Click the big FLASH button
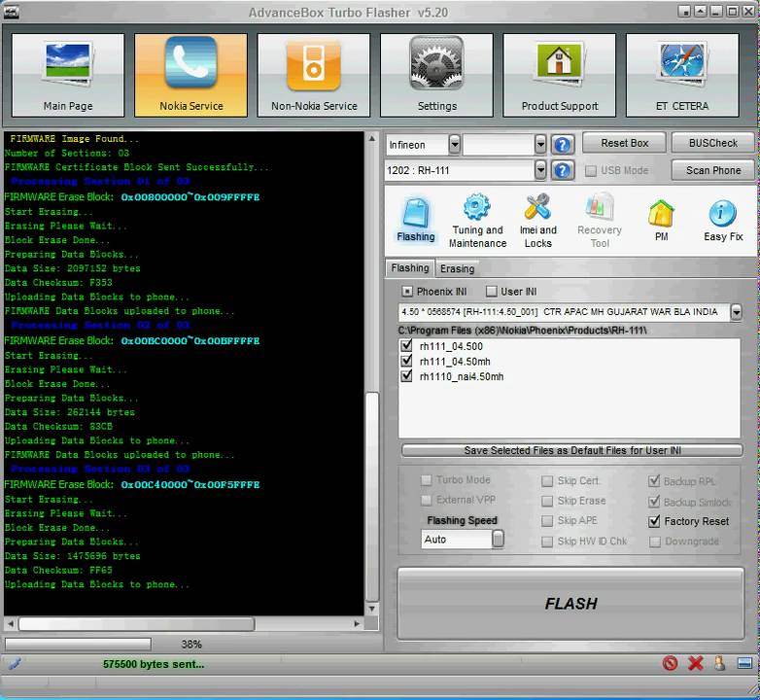760x700 pixels. (x=570, y=604)
